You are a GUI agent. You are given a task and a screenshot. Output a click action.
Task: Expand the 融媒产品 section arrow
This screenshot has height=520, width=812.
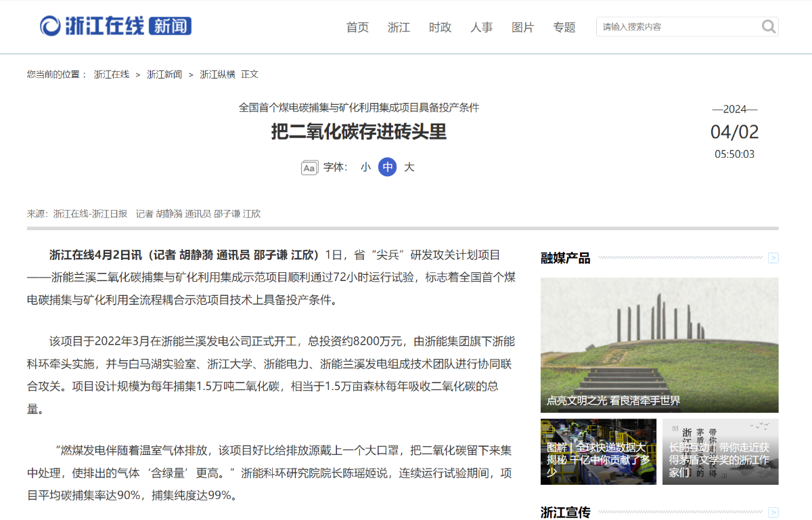[x=773, y=258]
